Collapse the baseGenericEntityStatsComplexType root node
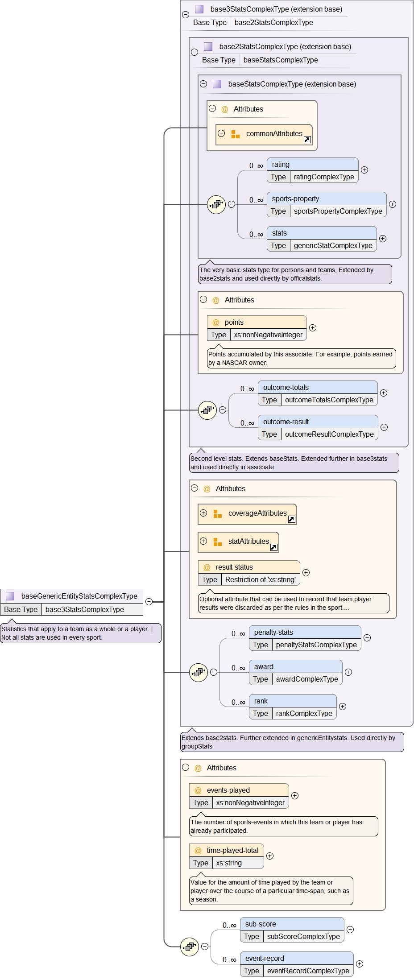The image size is (414, 980). [149, 602]
